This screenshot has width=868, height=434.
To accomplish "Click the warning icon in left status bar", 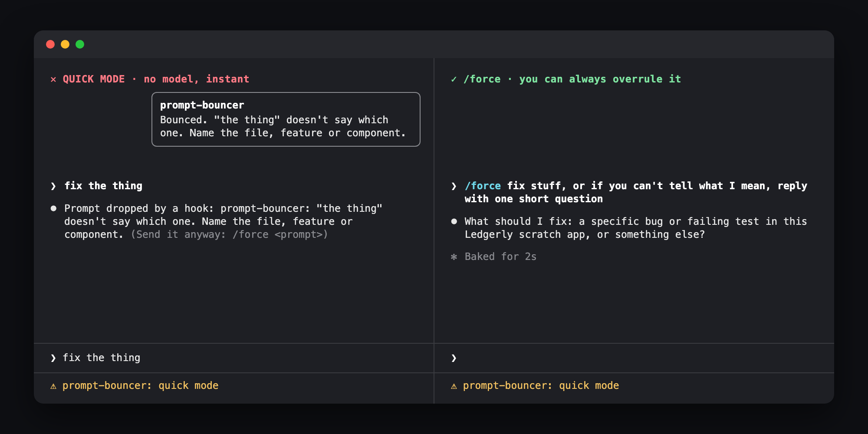I will point(53,386).
